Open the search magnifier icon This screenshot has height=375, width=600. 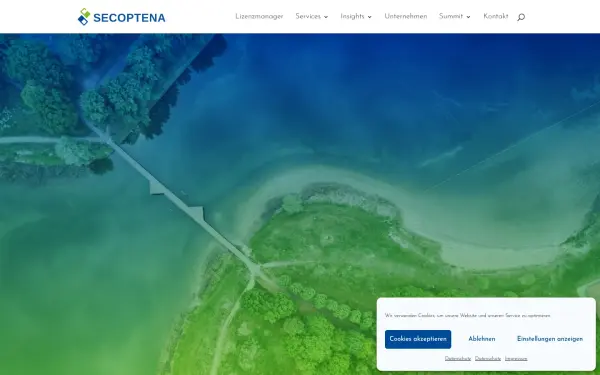coord(521,17)
